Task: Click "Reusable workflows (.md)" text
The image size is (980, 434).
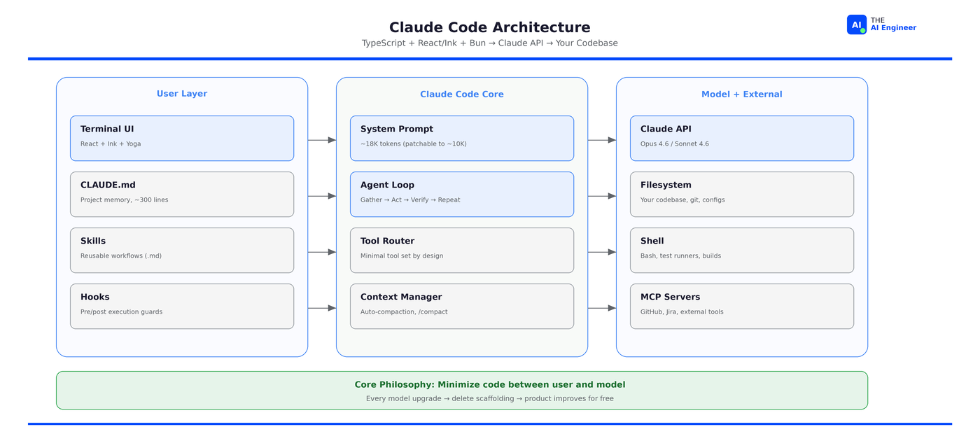Action: point(121,256)
